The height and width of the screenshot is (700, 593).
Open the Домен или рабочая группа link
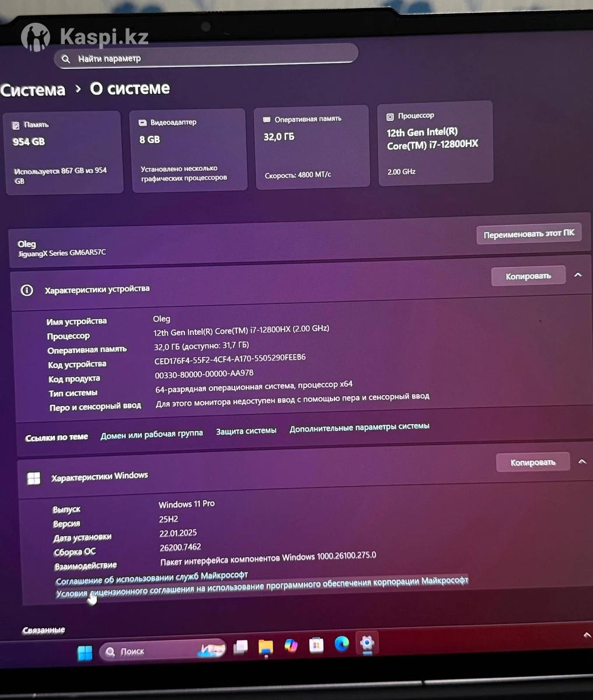click(152, 434)
